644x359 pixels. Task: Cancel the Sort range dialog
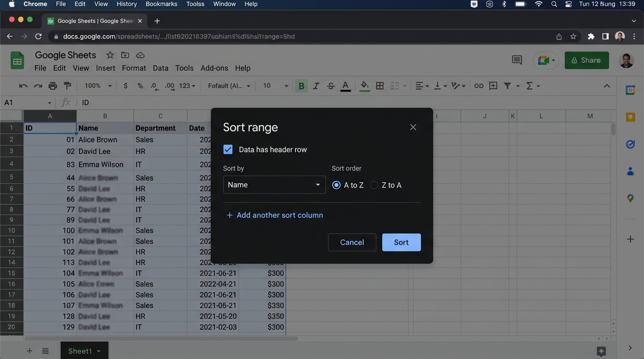[352, 242]
